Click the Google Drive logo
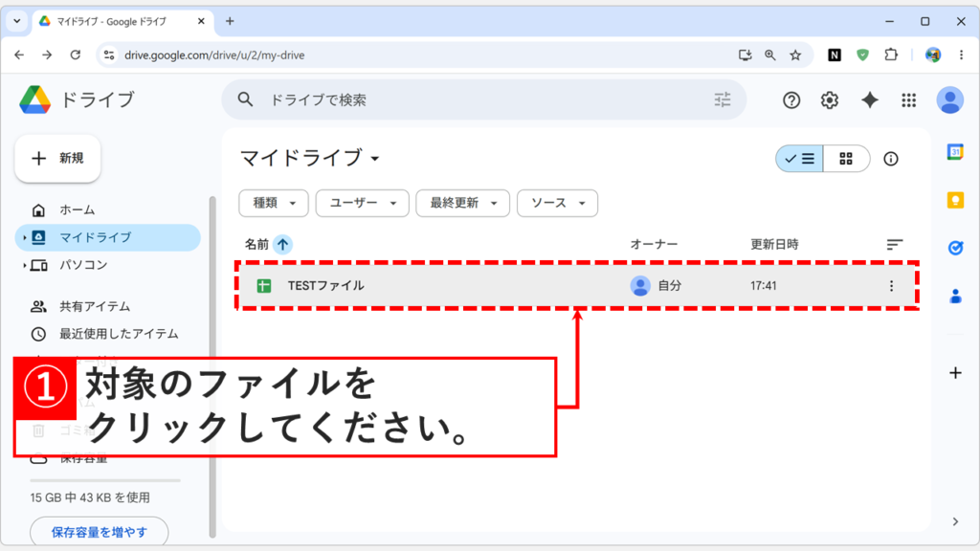Screen dimensions: 980x551 click(x=35, y=99)
